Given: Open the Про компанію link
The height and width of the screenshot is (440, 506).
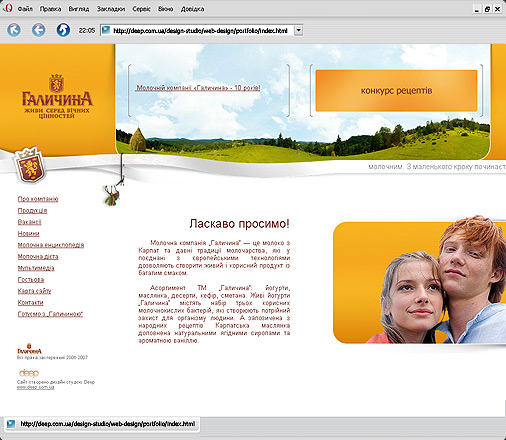Looking at the screenshot, I should (38, 199).
